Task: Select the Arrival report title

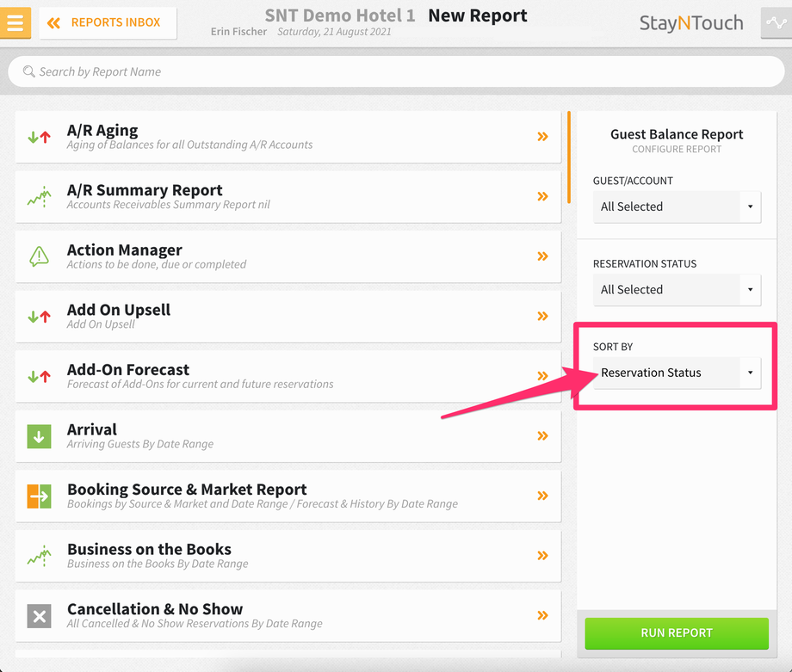Action: [92, 429]
